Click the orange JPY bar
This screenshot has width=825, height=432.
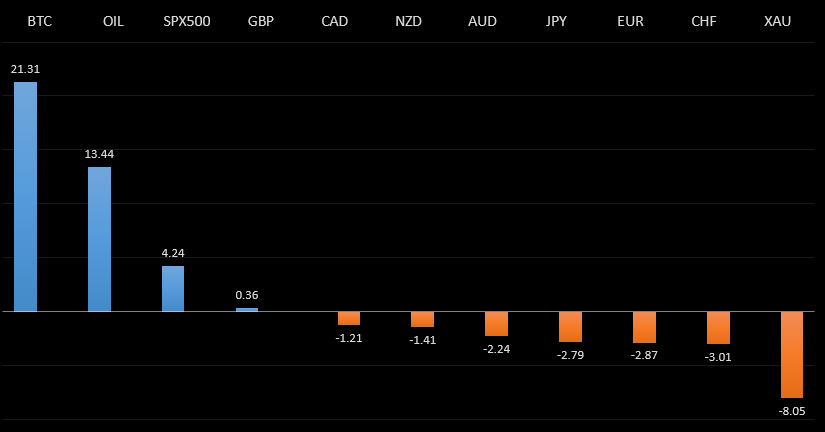point(570,326)
